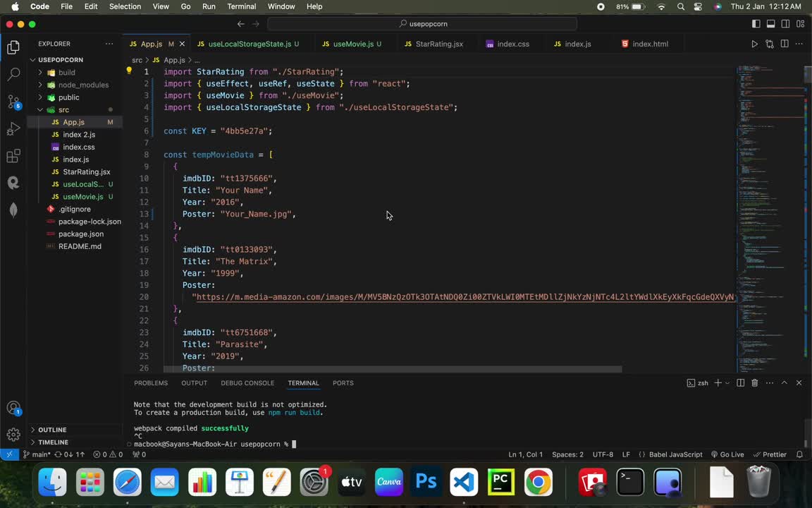
Task: Expand the build folder
Action: [75, 73]
